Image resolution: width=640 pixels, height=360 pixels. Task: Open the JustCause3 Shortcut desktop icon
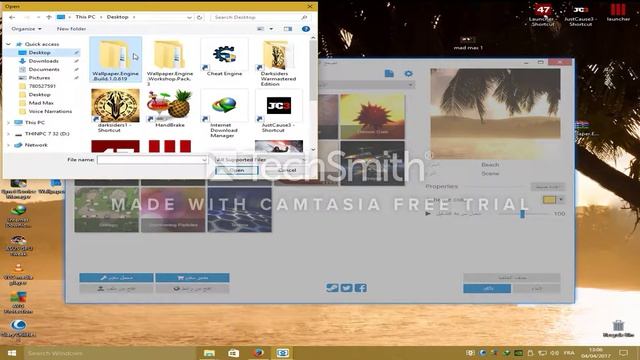581,14
